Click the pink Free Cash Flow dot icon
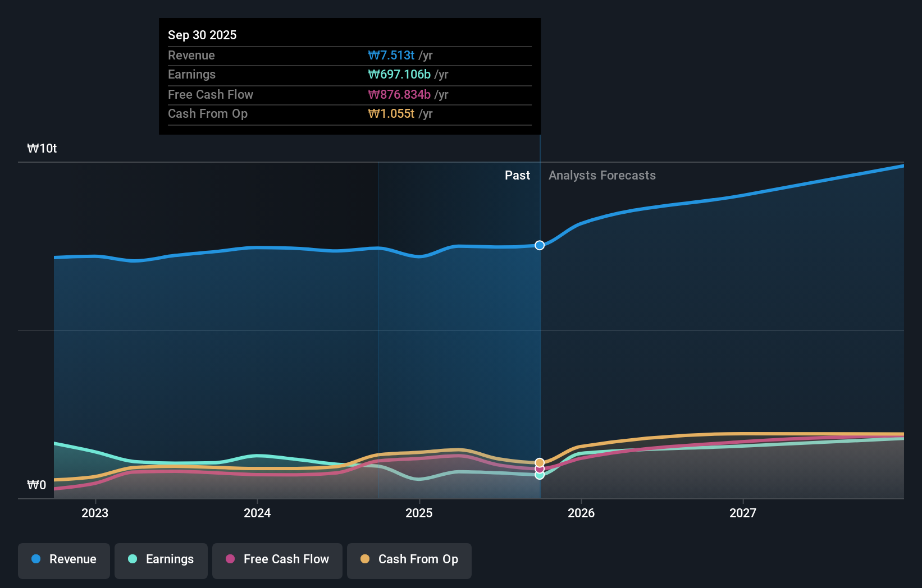Viewport: 922px width, 588px height. tap(230, 559)
